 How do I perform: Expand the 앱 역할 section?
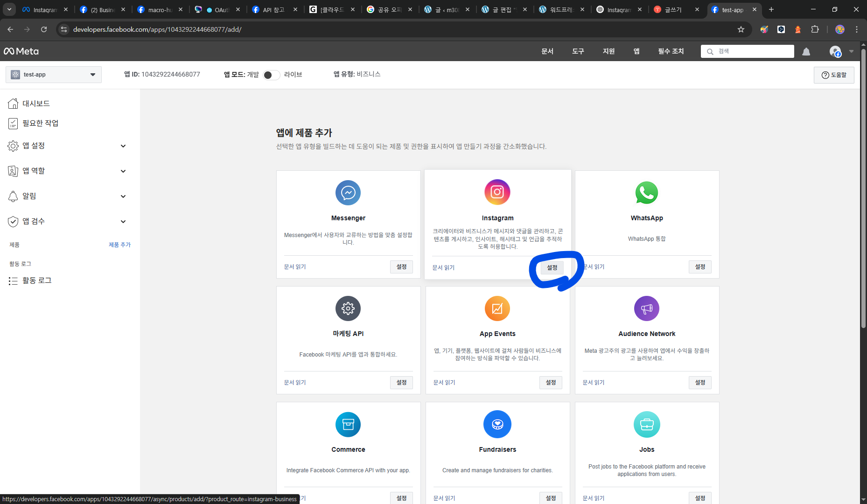click(x=68, y=171)
